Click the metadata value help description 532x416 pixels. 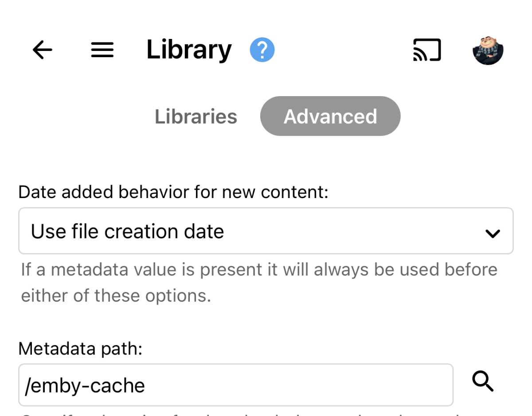point(259,269)
